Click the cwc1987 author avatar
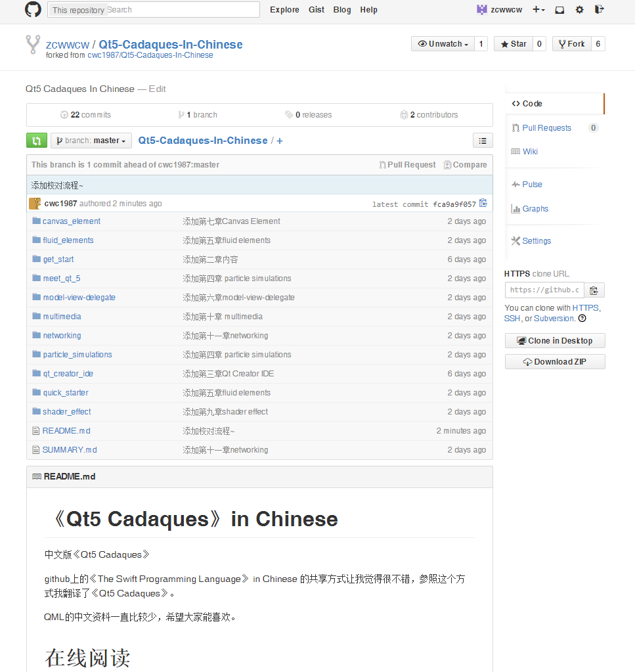Screen dimensions: 635x672 [x=35, y=203]
